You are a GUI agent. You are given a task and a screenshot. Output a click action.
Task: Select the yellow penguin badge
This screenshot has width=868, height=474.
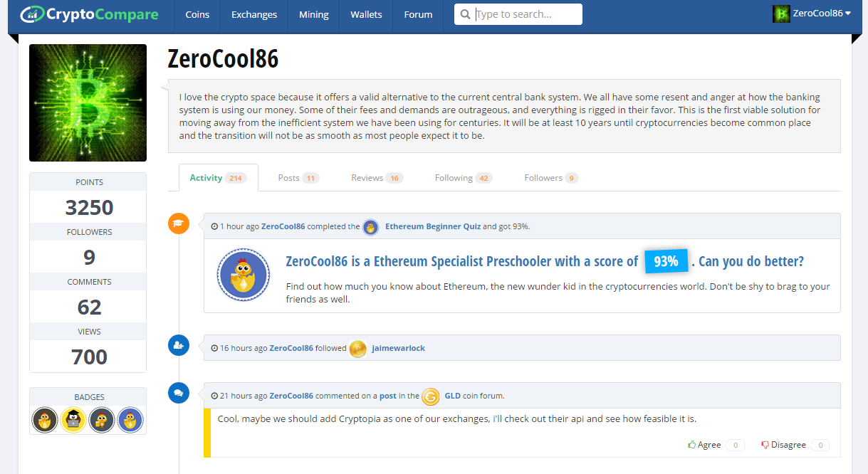click(73, 420)
